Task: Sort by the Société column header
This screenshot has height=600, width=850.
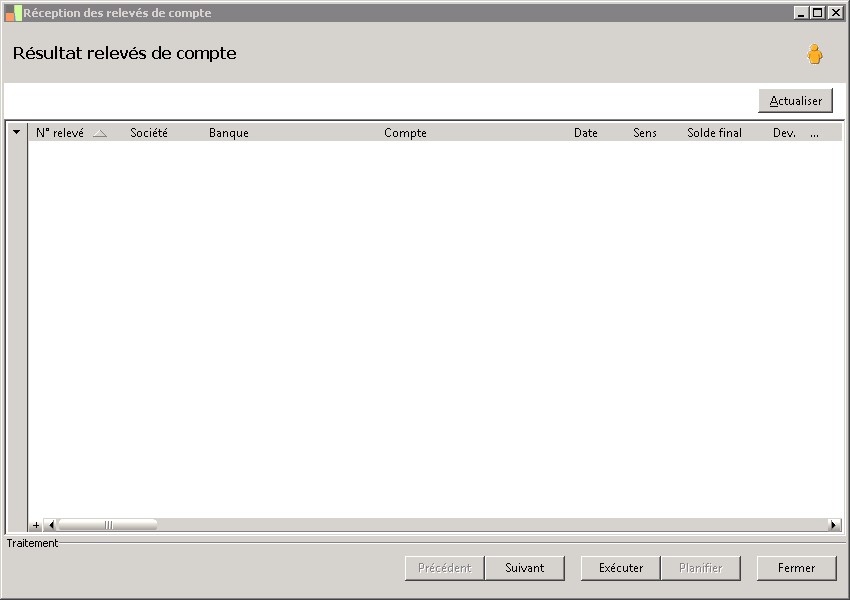Action: coord(149,133)
